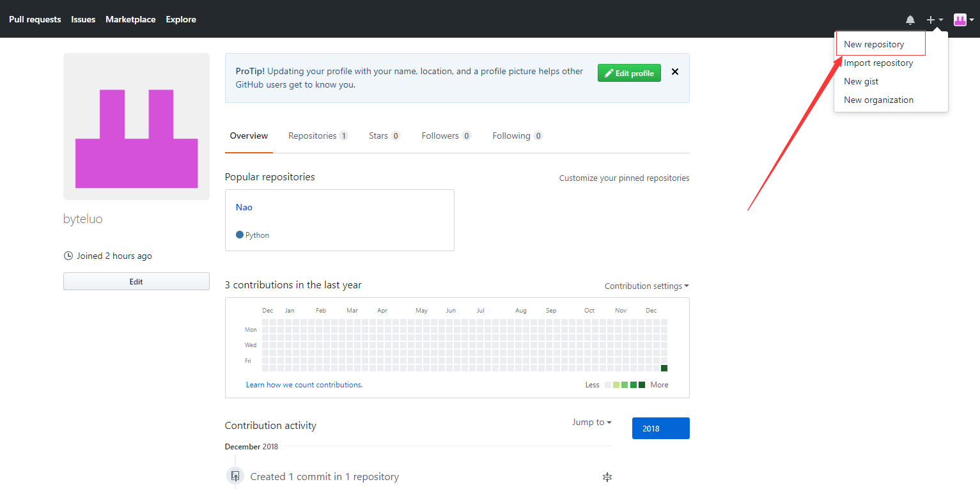Click the notifications bell icon
This screenshot has height=489, width=980.
pos(910,20)
